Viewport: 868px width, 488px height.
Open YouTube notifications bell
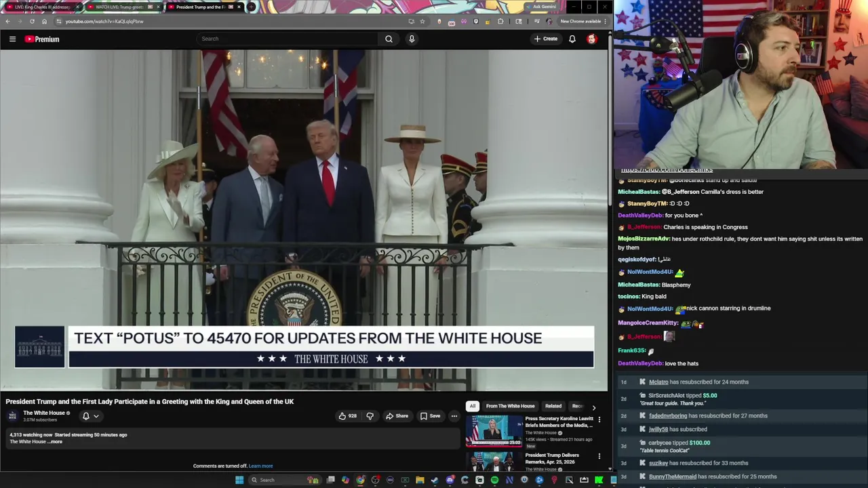572,39
